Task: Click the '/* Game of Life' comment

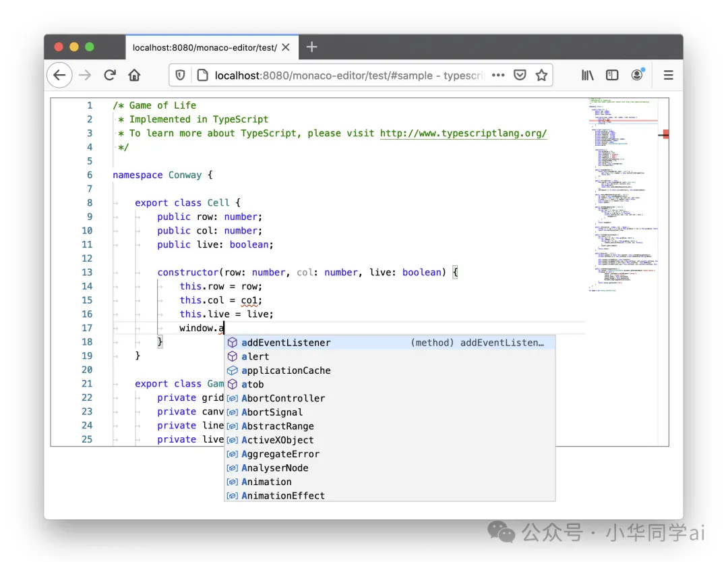Action: point(154,105)
